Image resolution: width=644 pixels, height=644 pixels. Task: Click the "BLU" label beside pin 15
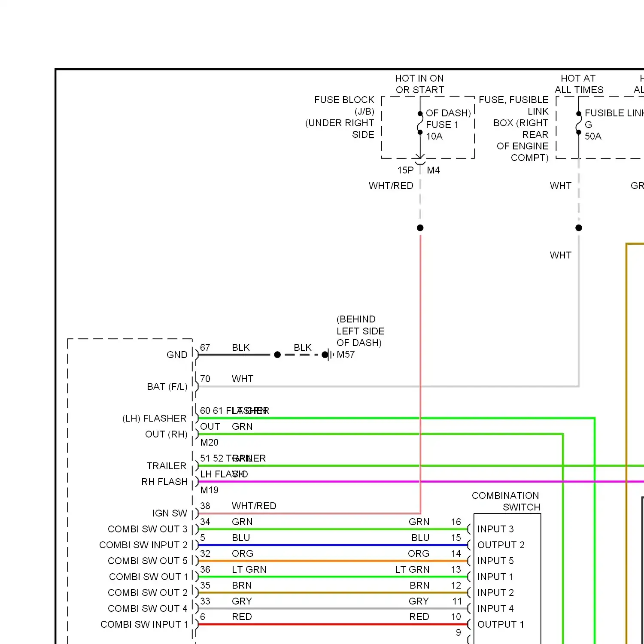420,538
